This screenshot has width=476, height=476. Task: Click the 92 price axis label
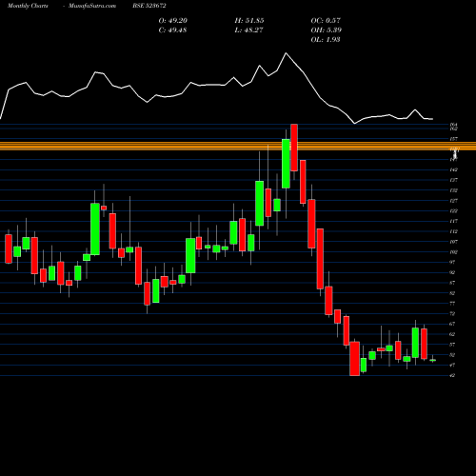pos(452,272)
